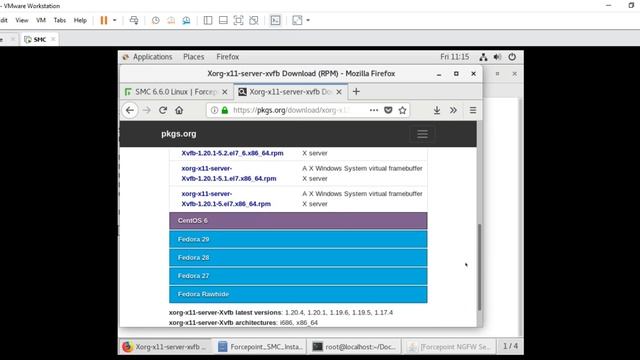Switch to the Forcepoint NGFW taskbar window
Viewport: 640px width, 360px height.
[449, 347]
